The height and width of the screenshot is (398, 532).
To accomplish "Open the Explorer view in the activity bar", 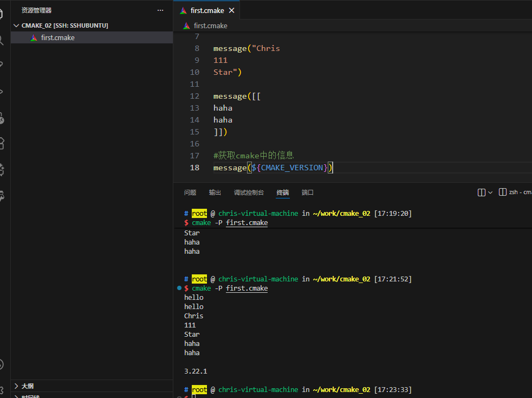I will (2, 12).
